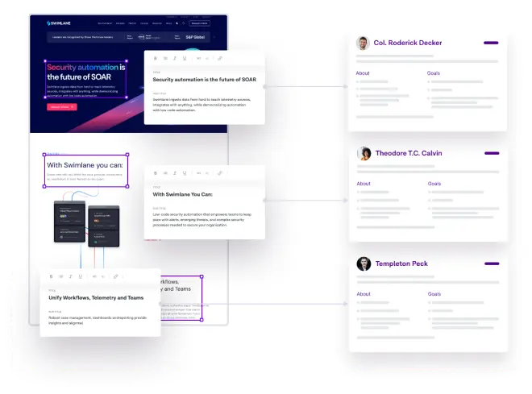The width and height of the screenshot is (532, 394).
Task: Click Templeton Peck's profile photo
Action: tap(364, 263)
